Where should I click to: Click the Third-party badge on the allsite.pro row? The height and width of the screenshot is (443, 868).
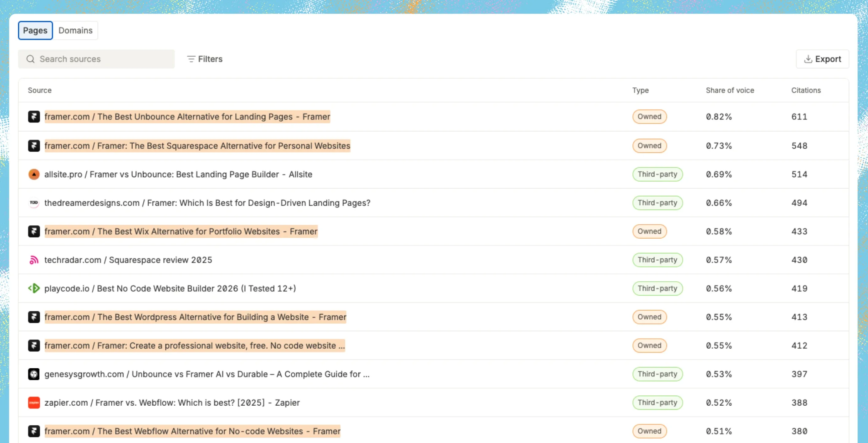click(657, 174)
